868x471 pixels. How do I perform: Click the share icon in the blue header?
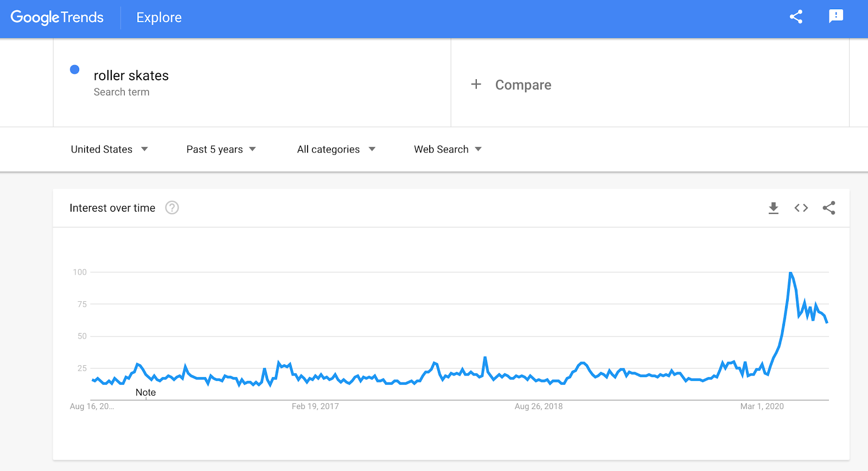tap(796, 17)
